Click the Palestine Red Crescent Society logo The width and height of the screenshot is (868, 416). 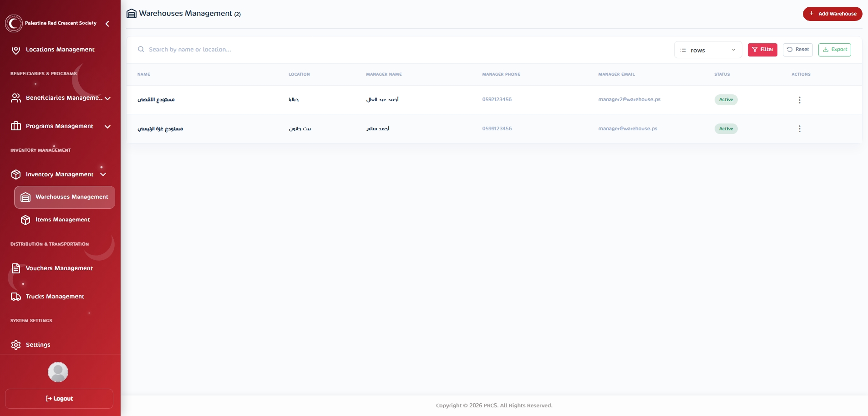[x=14, y=23]
